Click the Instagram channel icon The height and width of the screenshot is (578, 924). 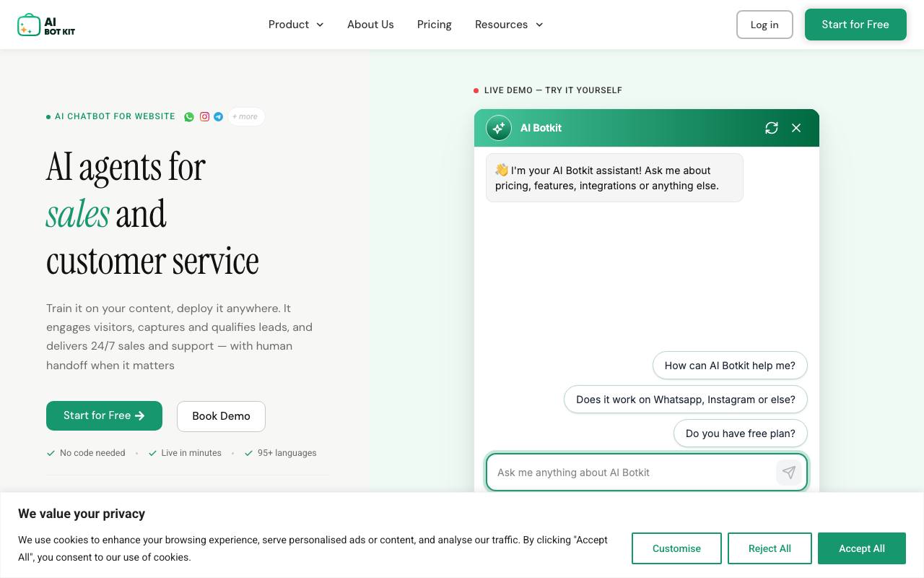coord(204,116)
